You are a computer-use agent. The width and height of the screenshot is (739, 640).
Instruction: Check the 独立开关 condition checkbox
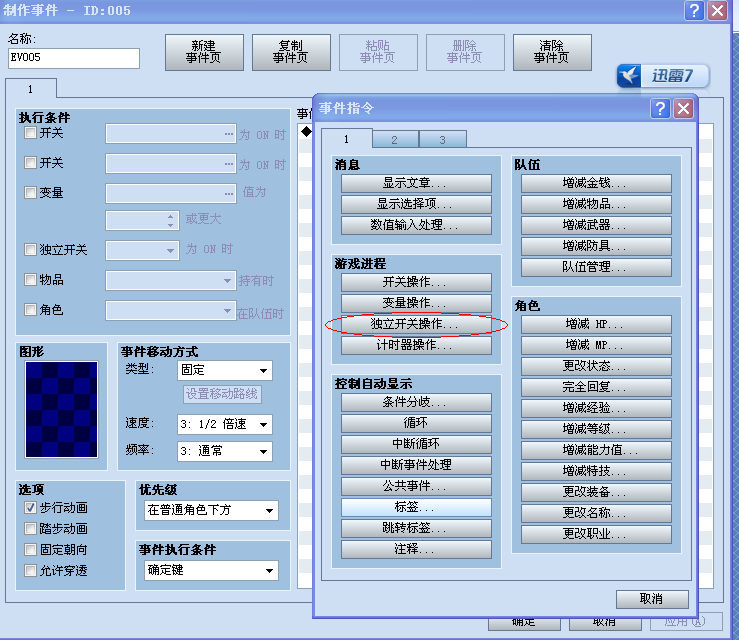pyautogui.click(x=30, y=249)
